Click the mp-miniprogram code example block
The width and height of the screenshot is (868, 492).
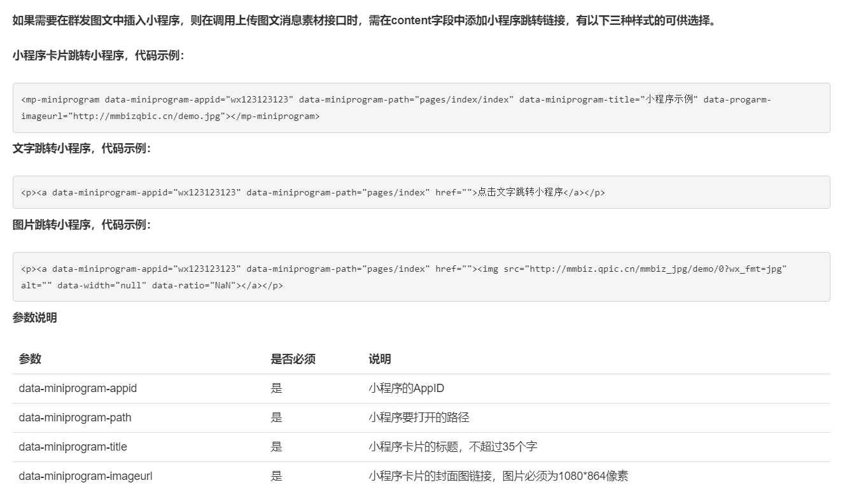pos(421,108)
